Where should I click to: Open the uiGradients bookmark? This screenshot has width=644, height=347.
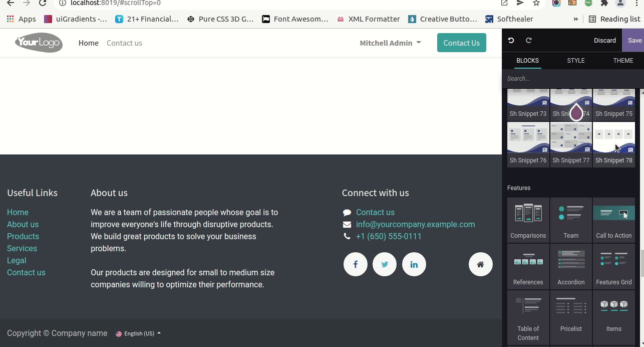[x=76, y=19]
